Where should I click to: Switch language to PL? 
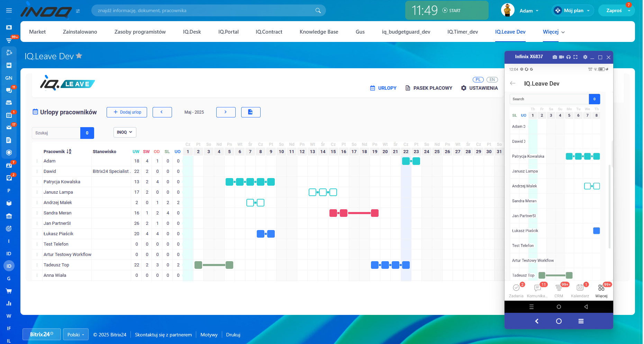[478, 80]
